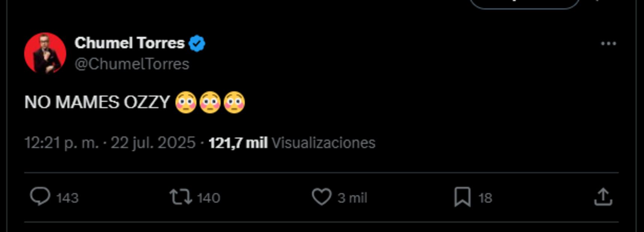Click the Chumel Torres display name
The image size is (644, 232).
point(130,43)
